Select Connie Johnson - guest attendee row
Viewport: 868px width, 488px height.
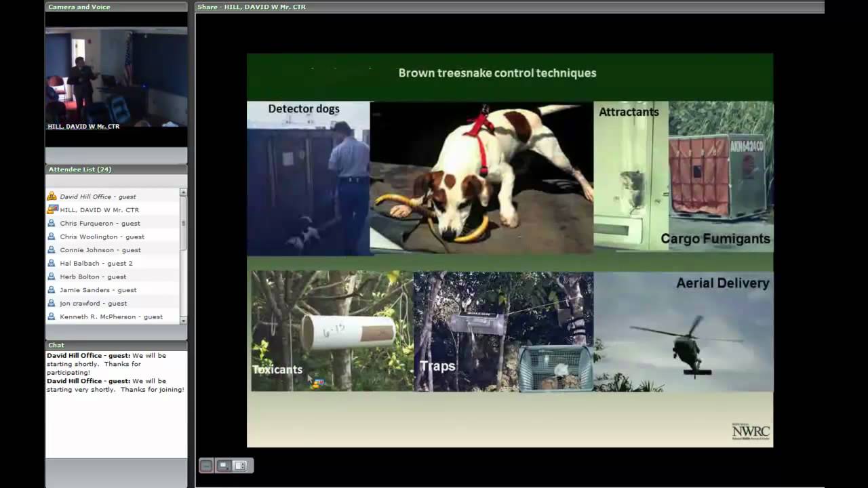pos(113,250)
